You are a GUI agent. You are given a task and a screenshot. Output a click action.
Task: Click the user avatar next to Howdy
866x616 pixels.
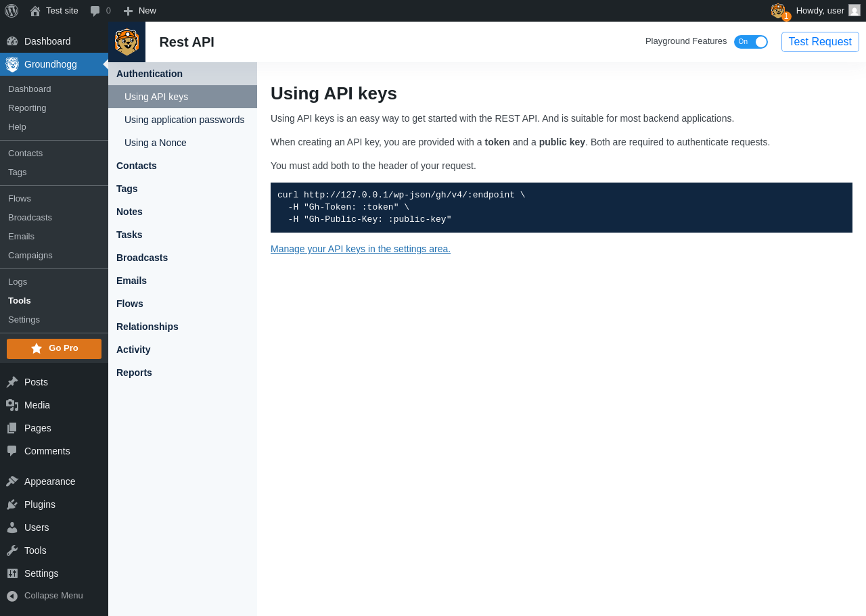(854, 11)
